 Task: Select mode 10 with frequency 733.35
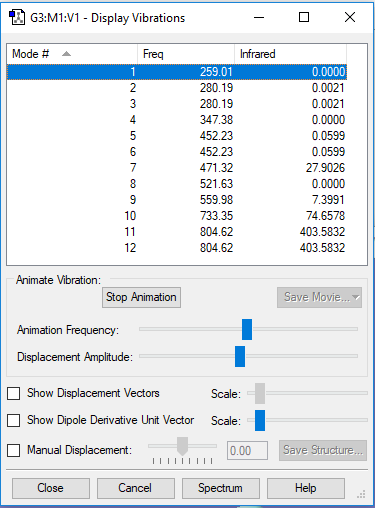click(x=177, y=216)
